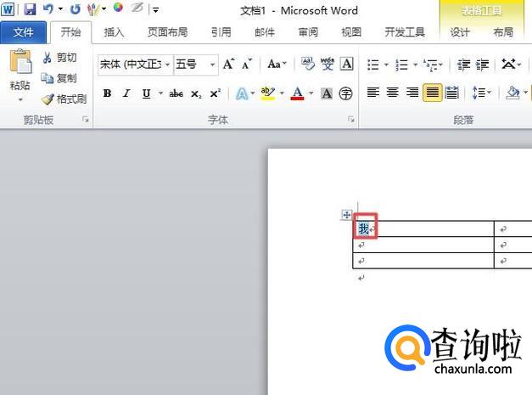Image resolution: width=532 pixels, height=395 pixels.
Task: Click the color wheel icon in quick access toolbar
Action: (x=118, y=8)
